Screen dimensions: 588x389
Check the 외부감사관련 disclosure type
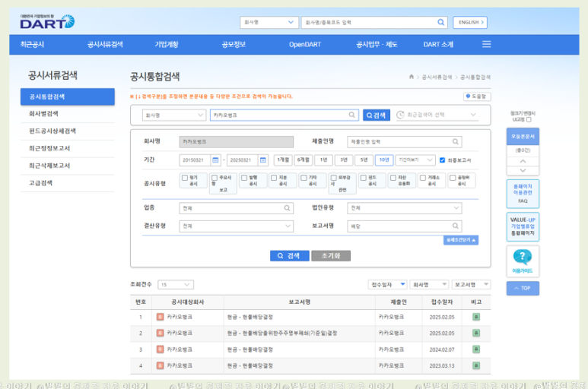click(333, 178)
